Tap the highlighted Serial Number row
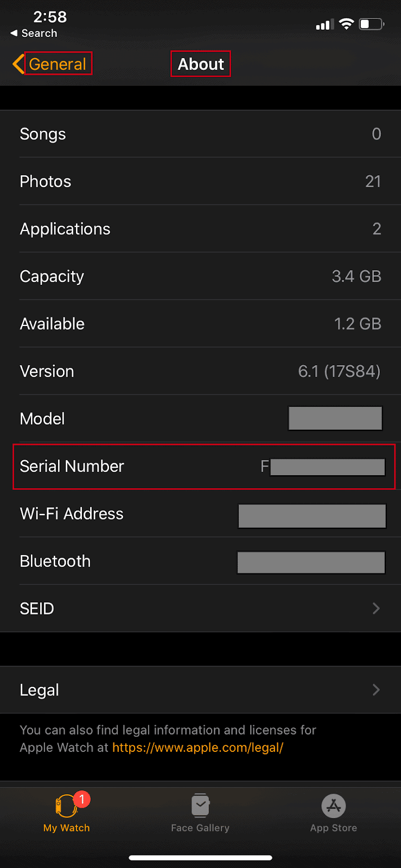Image resolution: width=401 pixels, height=868 pixels. pyautogui.click(x=201, y=466)
